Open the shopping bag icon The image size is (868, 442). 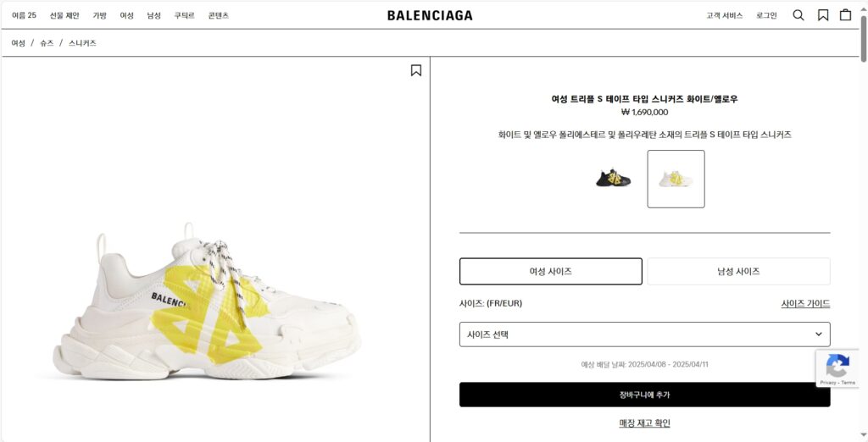[845, 15]
